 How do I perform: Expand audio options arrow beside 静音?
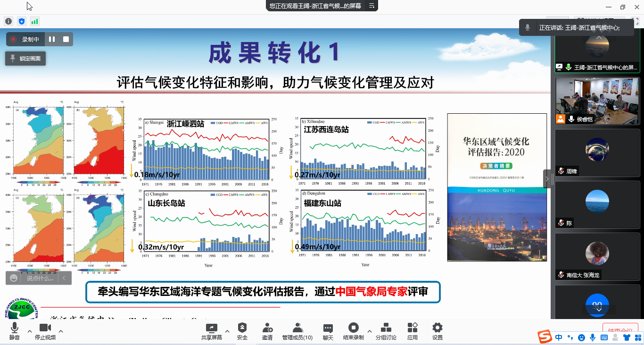30,331
